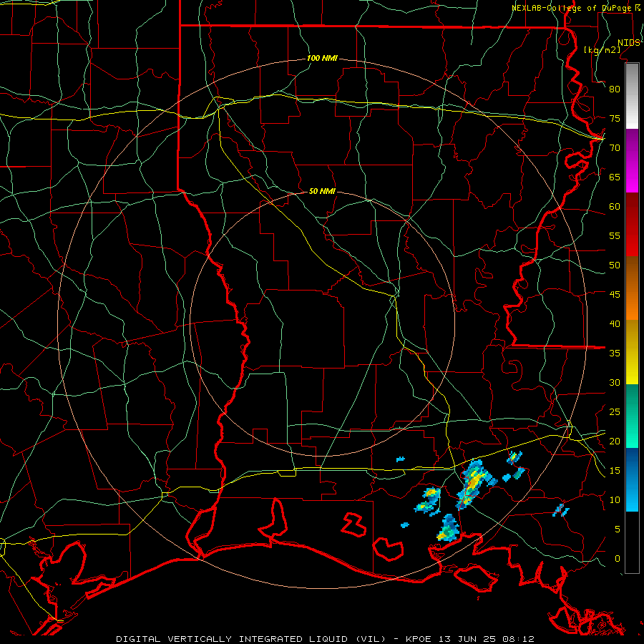Click the scale value 50
This screenshot has height=644, width=644.
615,265
